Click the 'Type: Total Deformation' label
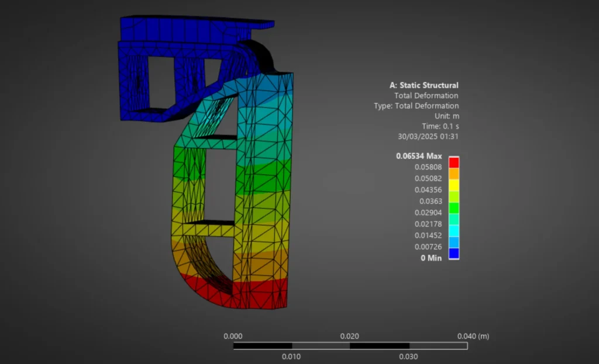The height and width of the screenshot is (364, 599). pyautogui.click(x=416, y=106)
